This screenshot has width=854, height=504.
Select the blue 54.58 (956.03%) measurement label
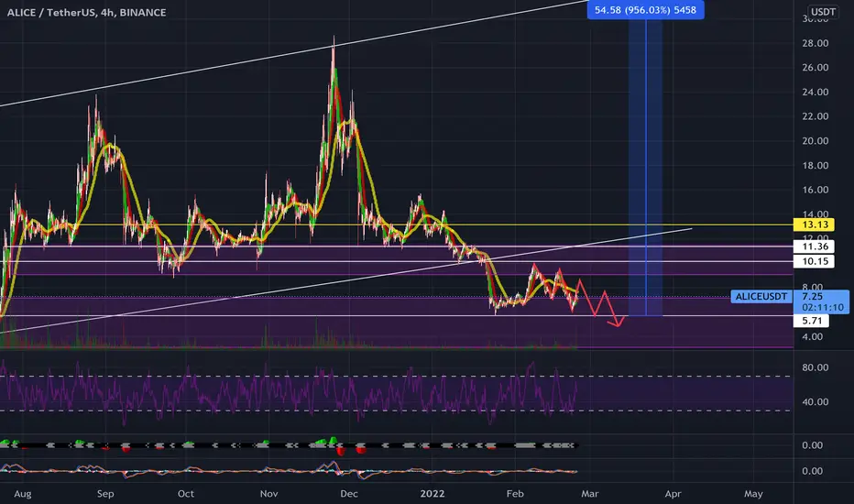coord(645,10)
